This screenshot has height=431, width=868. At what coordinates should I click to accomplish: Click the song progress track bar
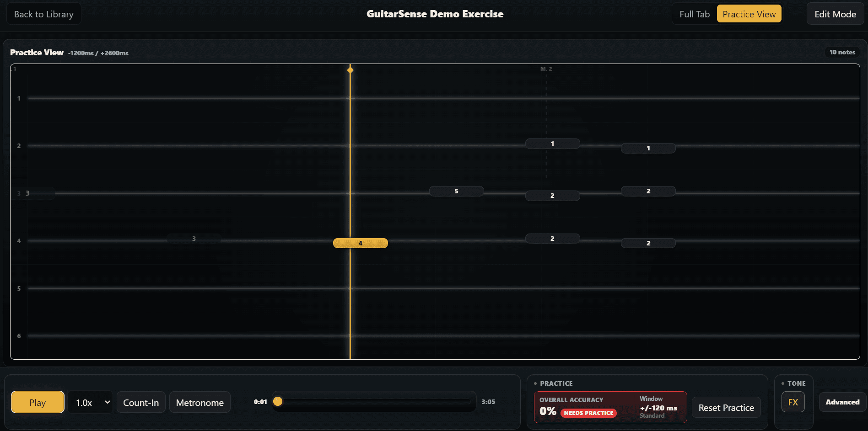pyautogui.click(x=374, y=402)
